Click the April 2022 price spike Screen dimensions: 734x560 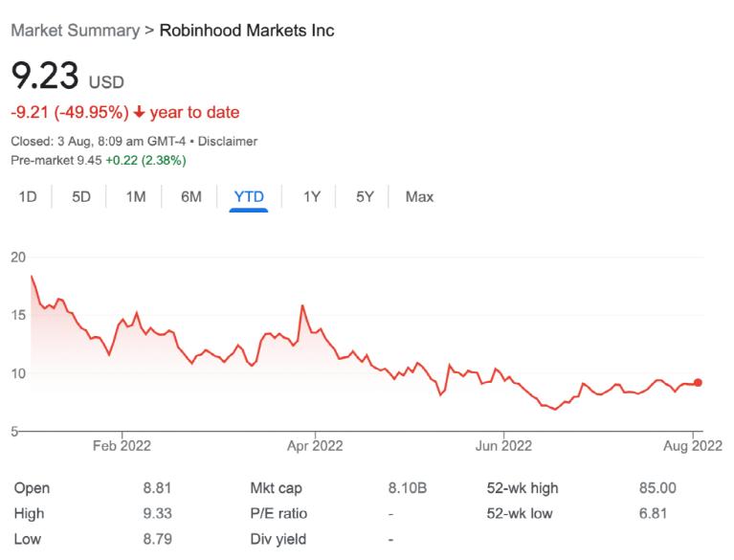coord(302,306)
